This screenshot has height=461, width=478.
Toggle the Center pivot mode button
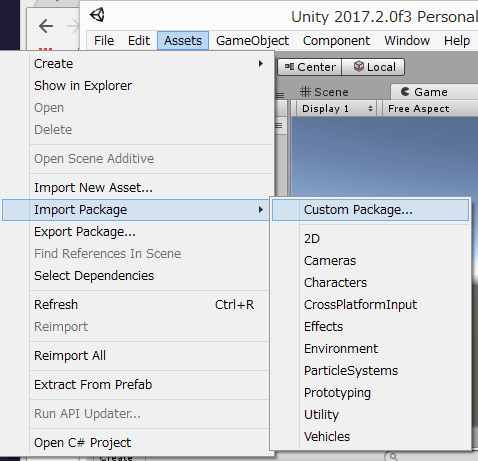click(x=310, y=67)
